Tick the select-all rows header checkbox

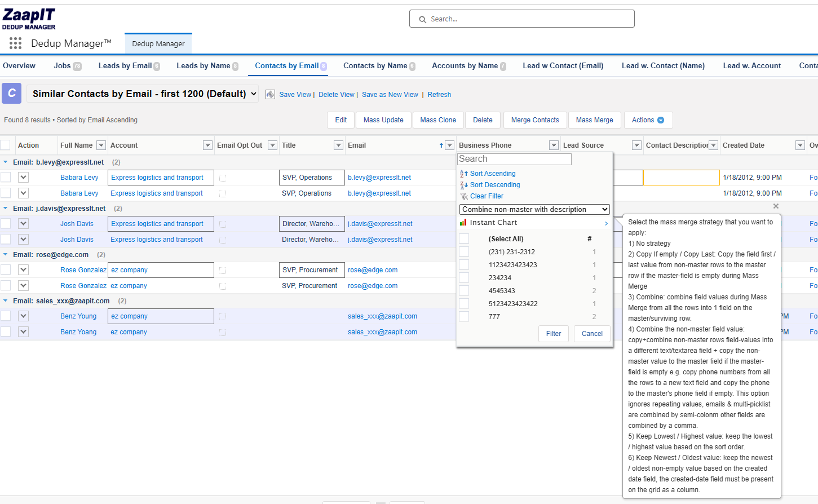click(x=6, y=145)
